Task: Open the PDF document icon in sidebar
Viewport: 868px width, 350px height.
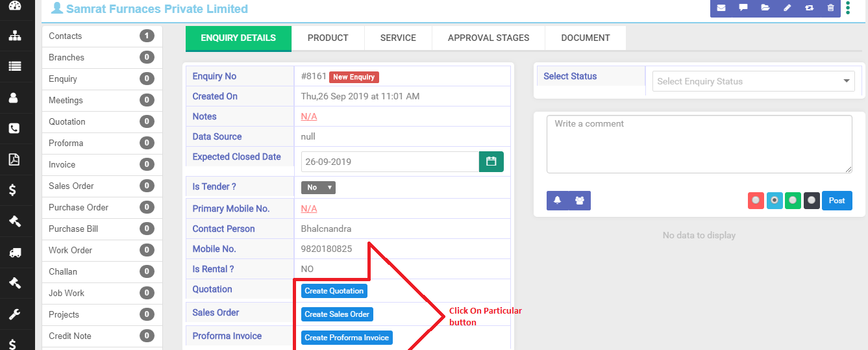Action: click(x=14, y=159)
